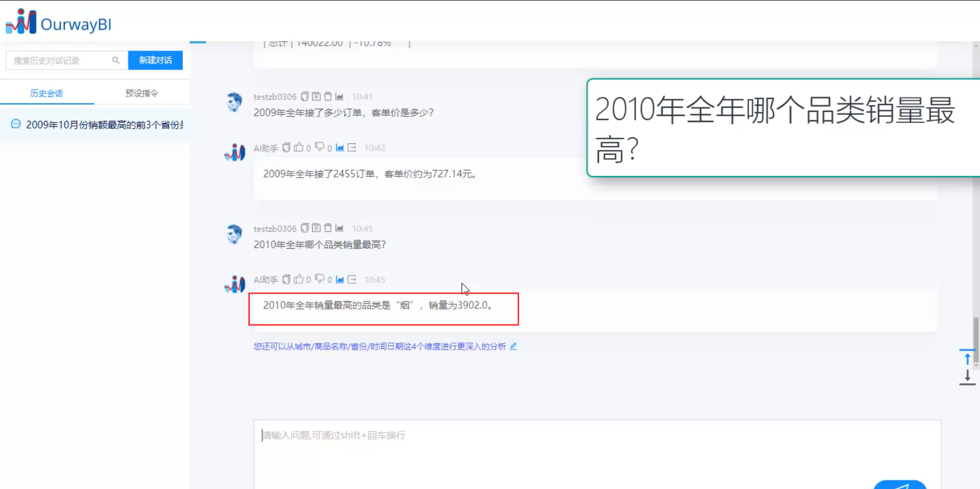Screen dimensions: 980x489
Task: Click AI assistant avatar on the 10:45 reply
Action: pos(235,284)
